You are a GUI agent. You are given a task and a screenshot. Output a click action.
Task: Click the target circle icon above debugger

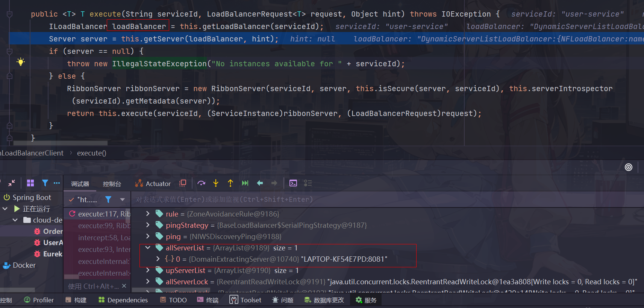coord(629,167)
